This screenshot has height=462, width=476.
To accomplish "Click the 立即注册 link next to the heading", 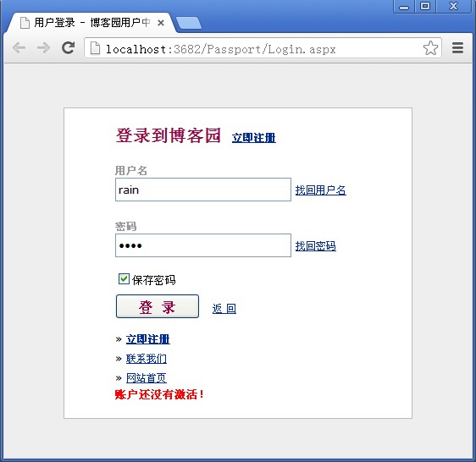I will pos(254,138).
